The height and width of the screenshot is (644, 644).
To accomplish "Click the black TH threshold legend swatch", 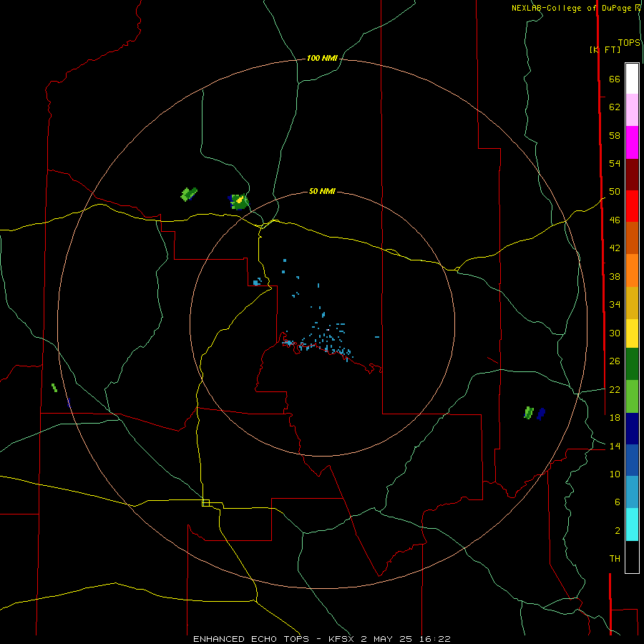I will 632,557.
